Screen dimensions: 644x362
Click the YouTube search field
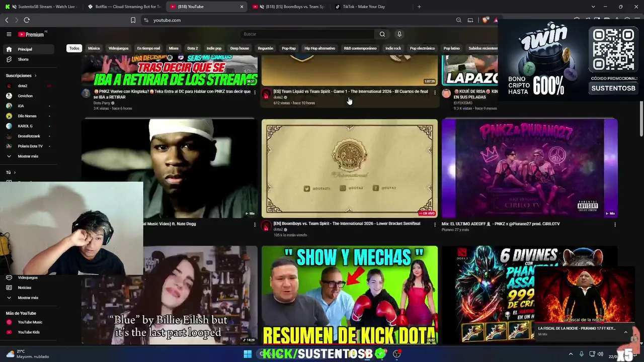point(307,34)
